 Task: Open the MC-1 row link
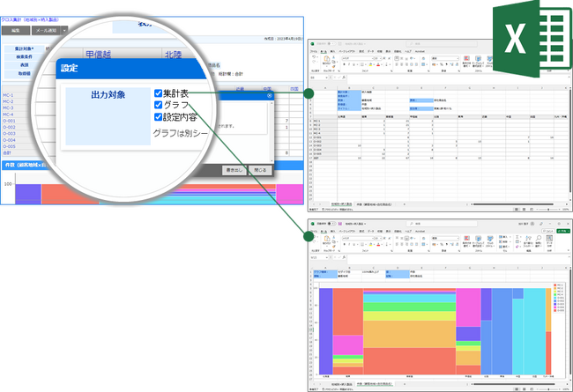pos(8,95)
